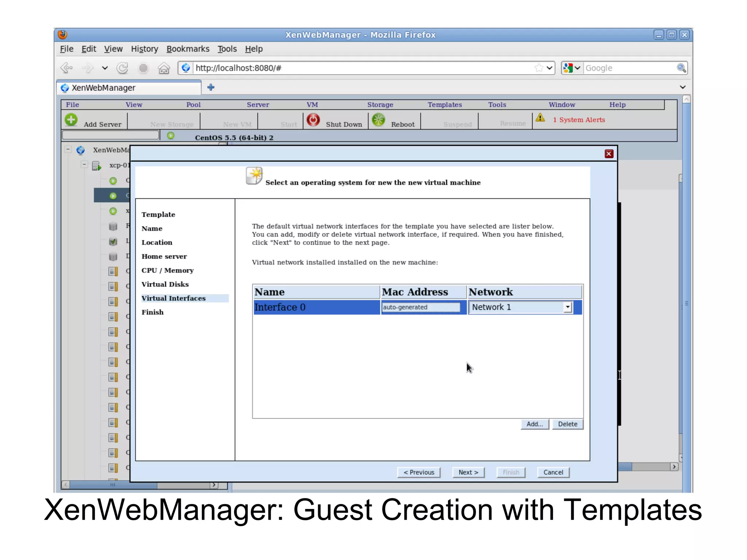This screenshot has height=560, width=747.
Task: Open XenWebManager VM menu
Action: click(x=312, y=105)
